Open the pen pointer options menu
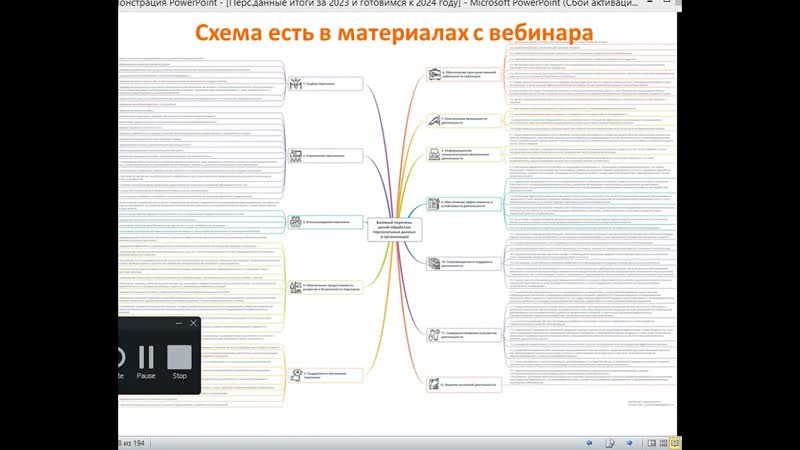This screenshot has height=450, width=800. coord(610,443)
